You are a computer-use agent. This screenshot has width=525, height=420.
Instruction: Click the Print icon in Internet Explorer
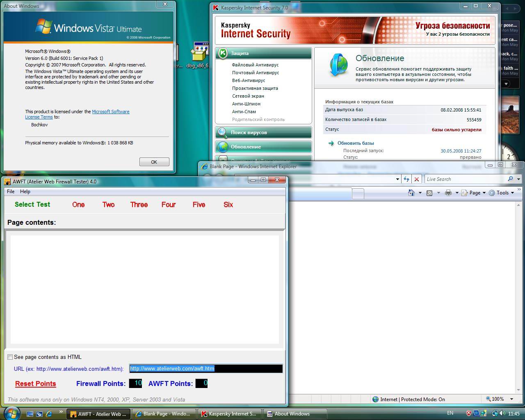(448, 193)
